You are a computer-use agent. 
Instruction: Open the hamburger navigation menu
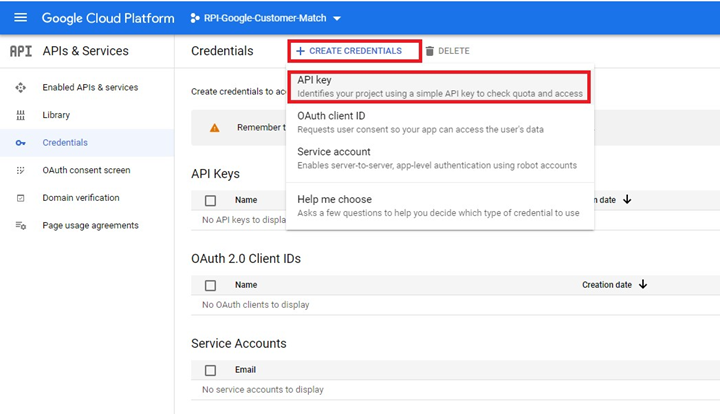(x=20, y=19)
